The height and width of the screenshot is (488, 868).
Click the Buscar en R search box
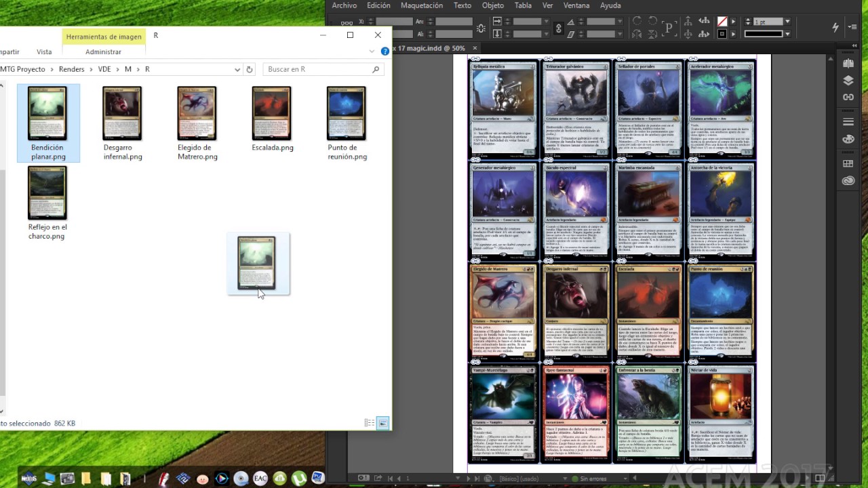coord(323,69)
